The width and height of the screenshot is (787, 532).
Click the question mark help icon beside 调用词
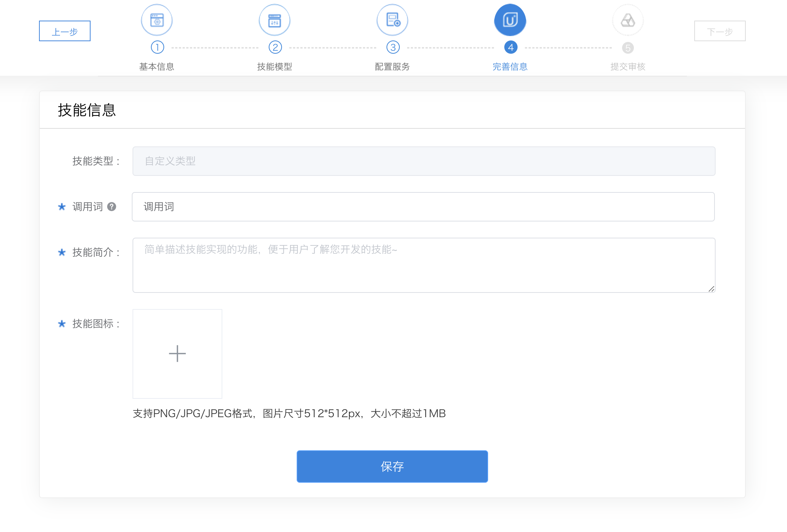pyautogui.click(x=112, y=207)
